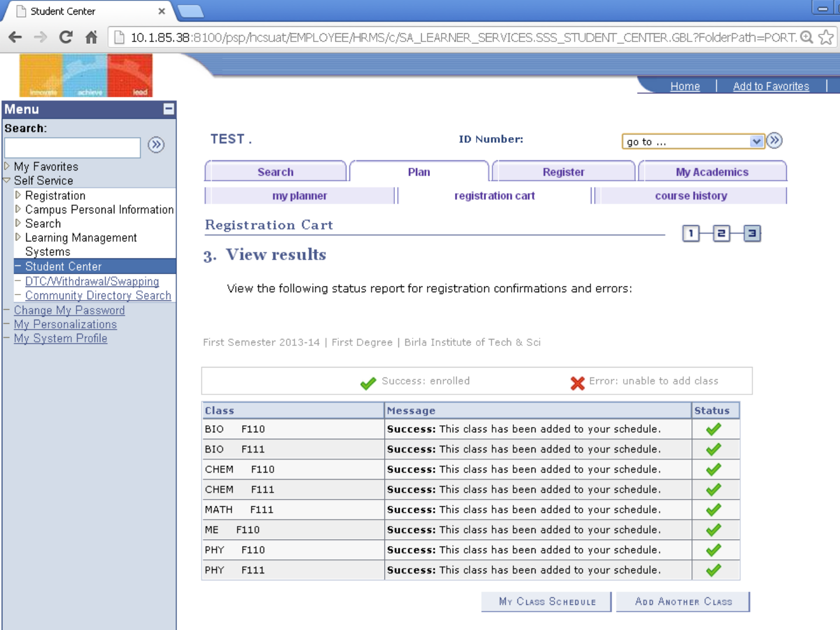The image size is (840, 630).
Task: Click the success message for BIO F110
Action: (524, 429)
